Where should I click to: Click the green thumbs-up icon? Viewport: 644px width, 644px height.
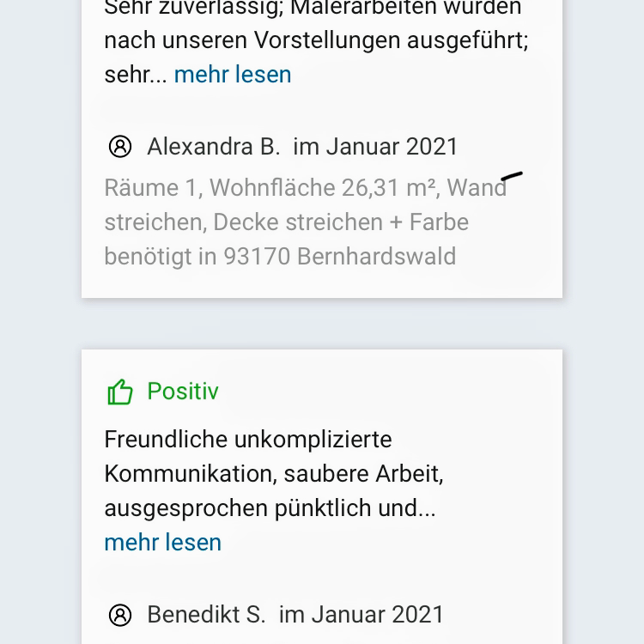[120, 392]
